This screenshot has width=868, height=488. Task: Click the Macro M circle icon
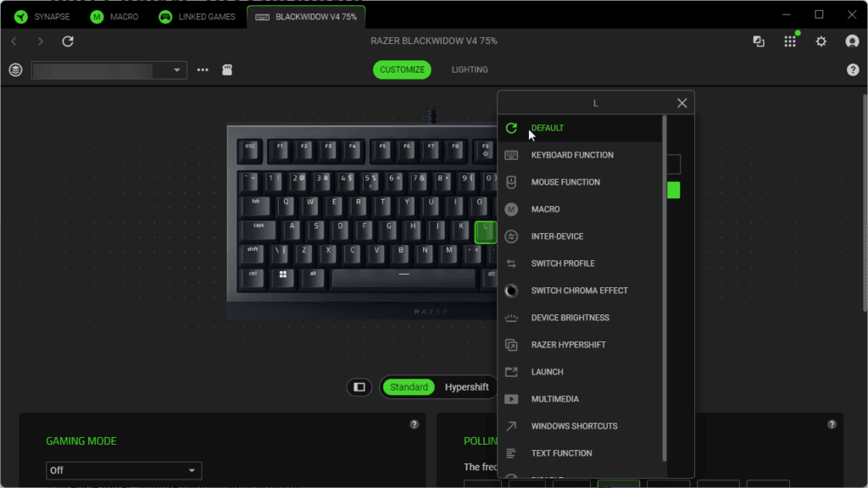[x=511, y=209]
